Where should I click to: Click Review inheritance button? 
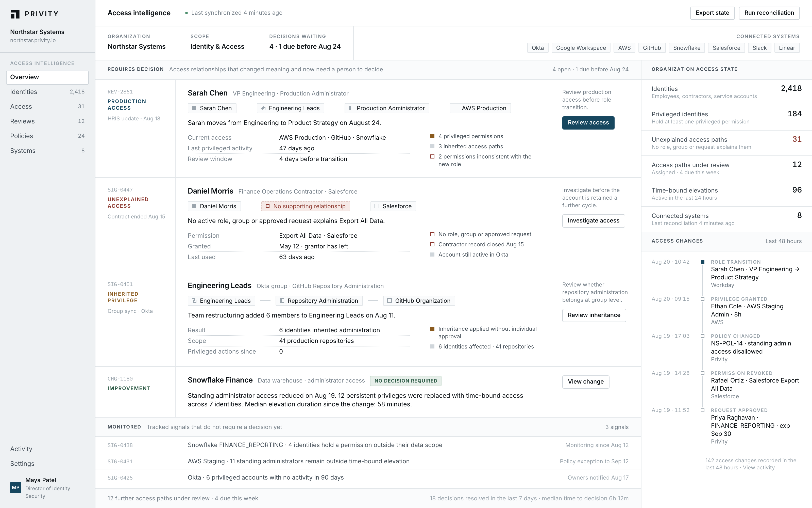(x=594, y=315)
